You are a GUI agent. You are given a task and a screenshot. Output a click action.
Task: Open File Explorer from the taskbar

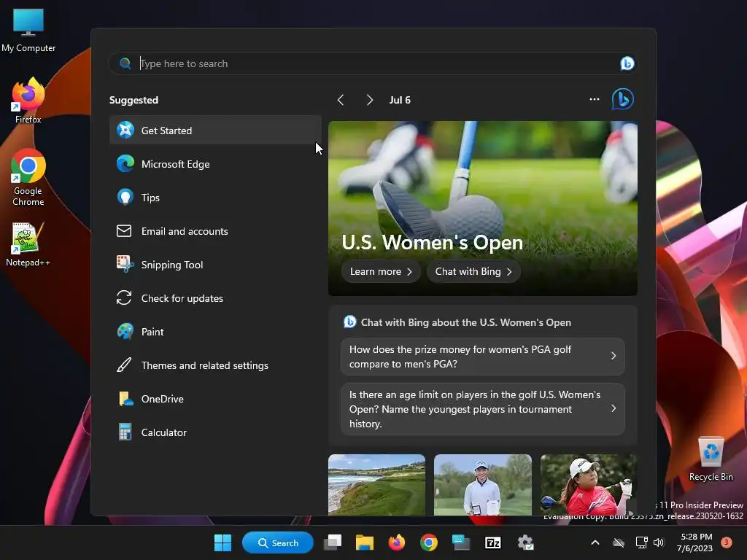(x=365, y=542)
